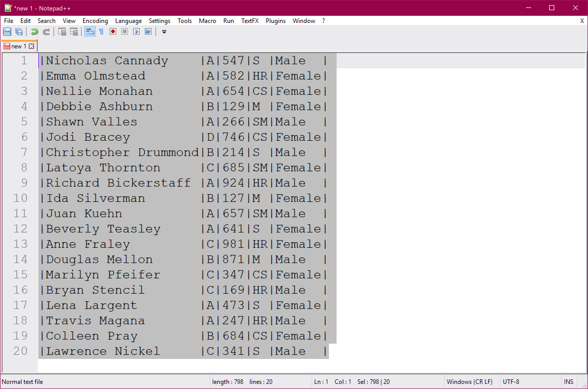Click Windows (CR LF) line ending selector
Image resolution: width=588 pixels, height=389 pixels.
click(469, 382)
